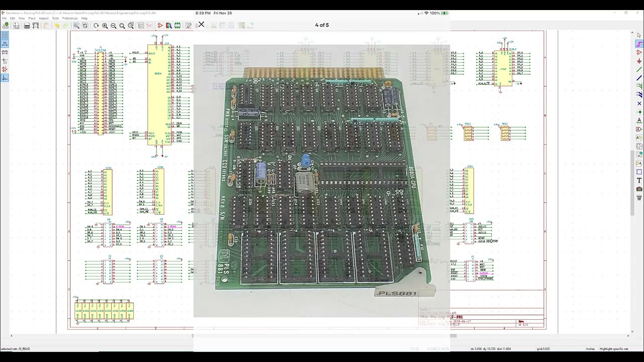This screenshot has width=644, height=362.
Task: Click the '4 of 5' photo counter
Action: click(322, 25)
